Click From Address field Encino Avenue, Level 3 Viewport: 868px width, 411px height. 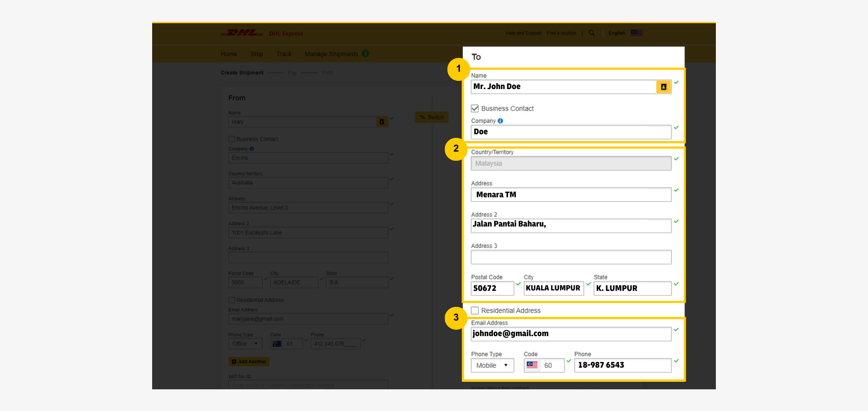tap(308, 208)
